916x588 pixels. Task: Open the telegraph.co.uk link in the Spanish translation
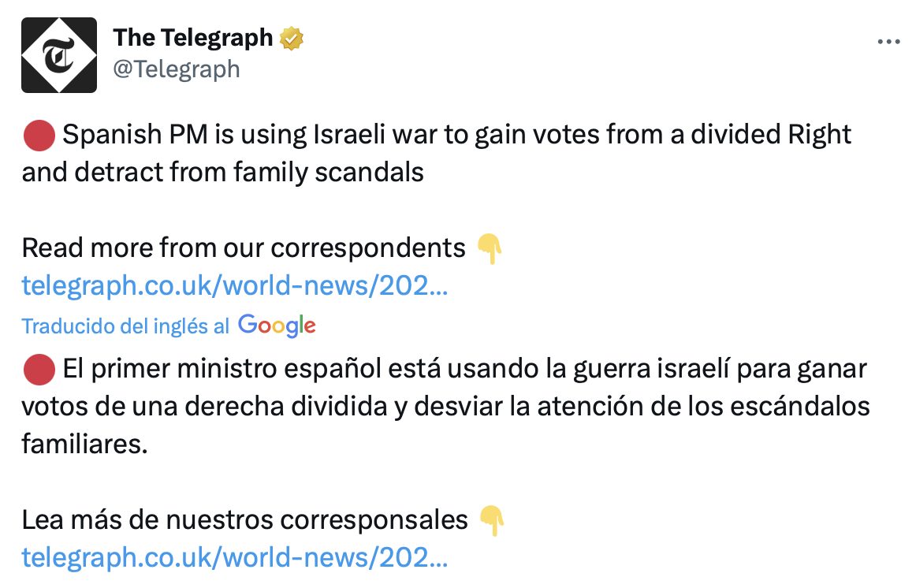click(235, 557)
